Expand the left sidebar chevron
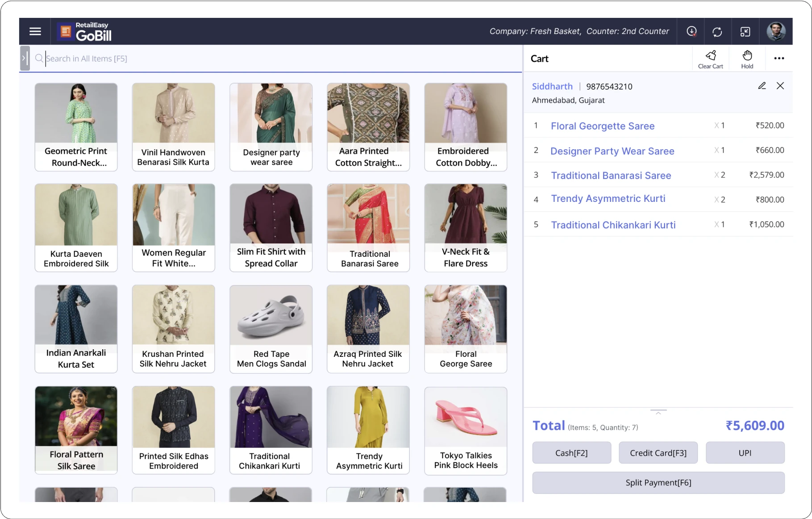This screenshot has width=812, height=519. tap(24, 58)
